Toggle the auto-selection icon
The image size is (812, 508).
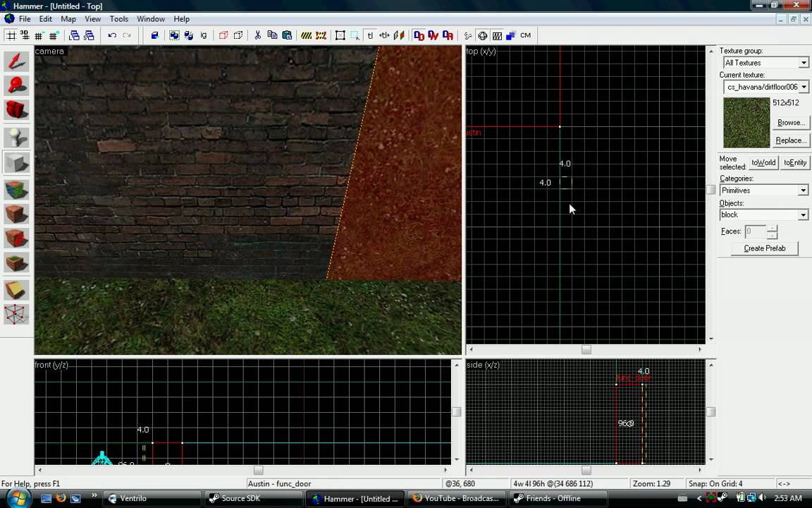coord(355,35)
